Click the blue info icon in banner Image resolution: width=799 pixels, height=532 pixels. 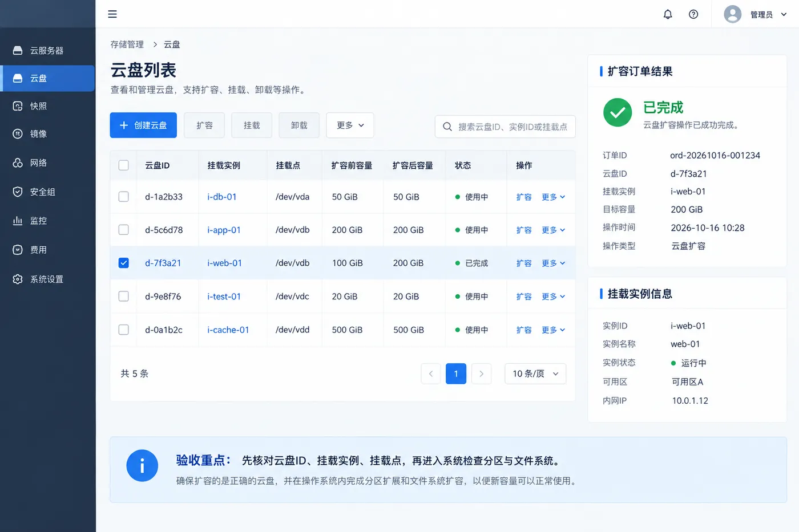(142, 466)
